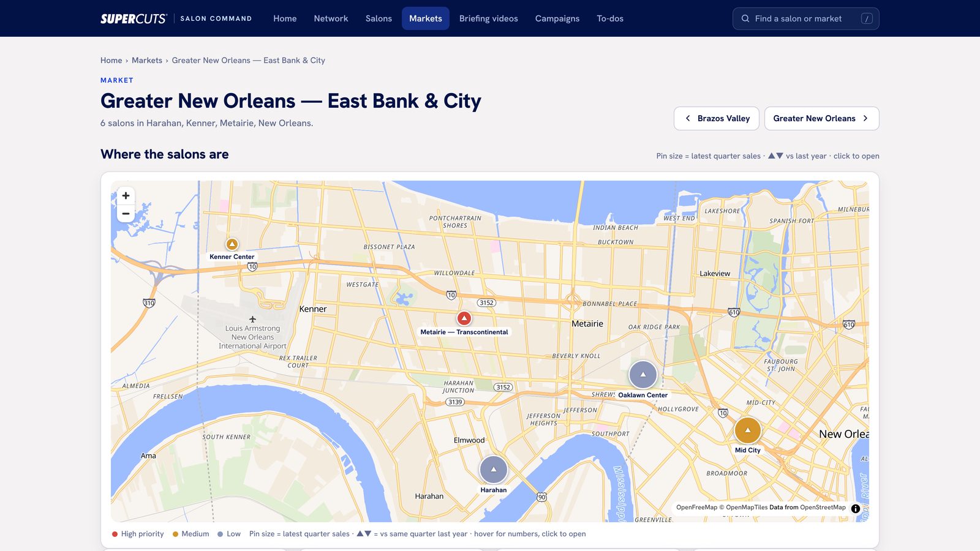Open the Kenner Center salon pin
Viewport: 980px width, 551px height.
(232, 244)
